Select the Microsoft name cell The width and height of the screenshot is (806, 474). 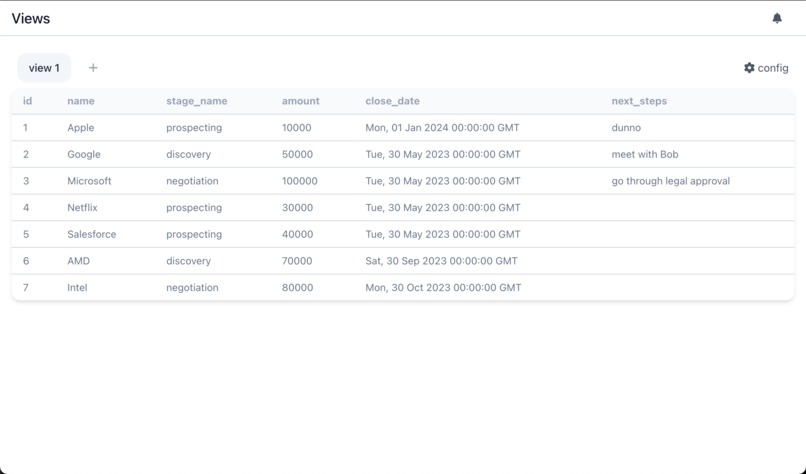(x=89, y=181)
